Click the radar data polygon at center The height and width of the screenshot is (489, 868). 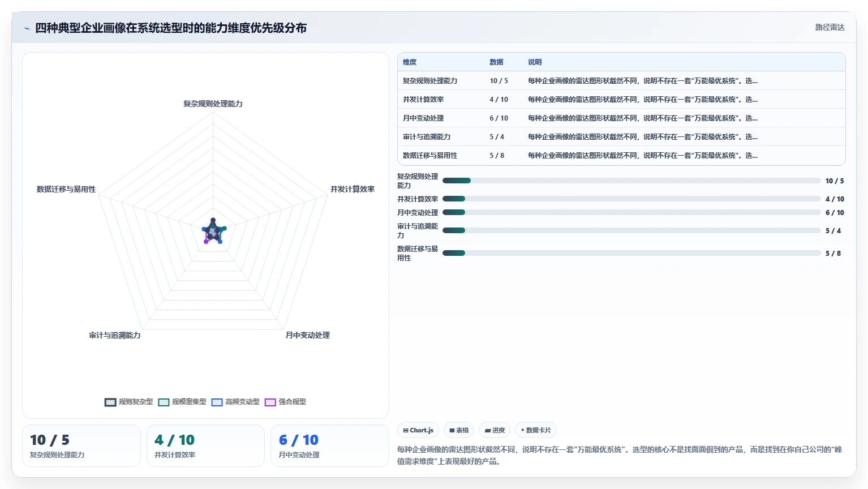pos(213,231)
